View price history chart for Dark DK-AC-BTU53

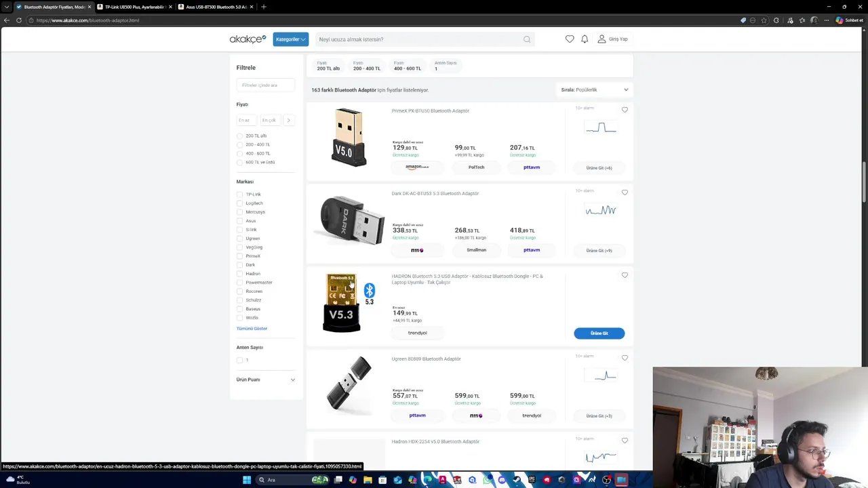(x=600, y=210)
